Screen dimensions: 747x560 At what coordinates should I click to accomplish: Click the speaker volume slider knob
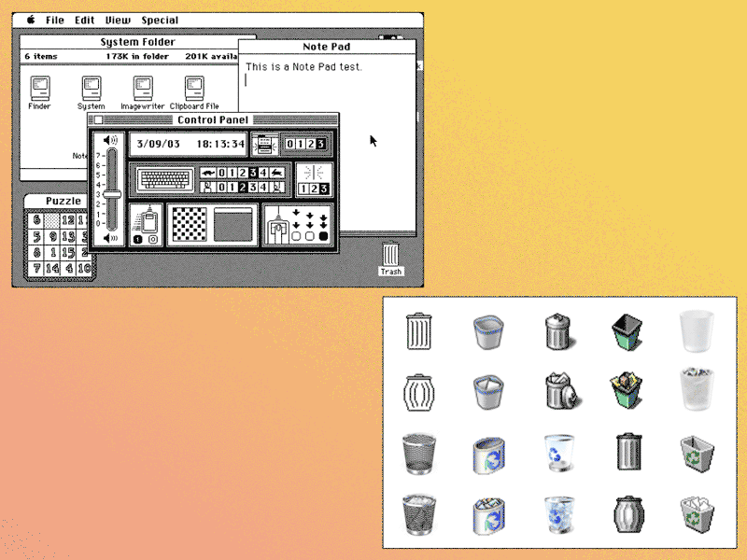(x=112, y=193)
